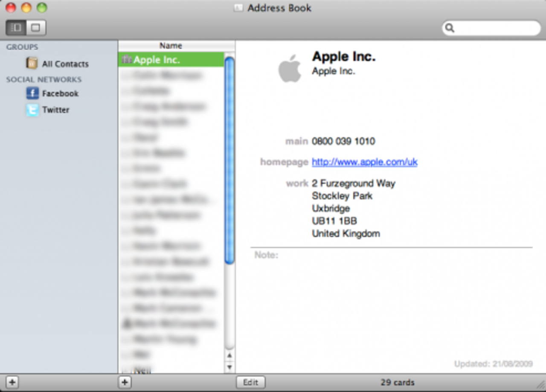
Task: Click the All Contacts book icon
Action: tap(32, 63)
